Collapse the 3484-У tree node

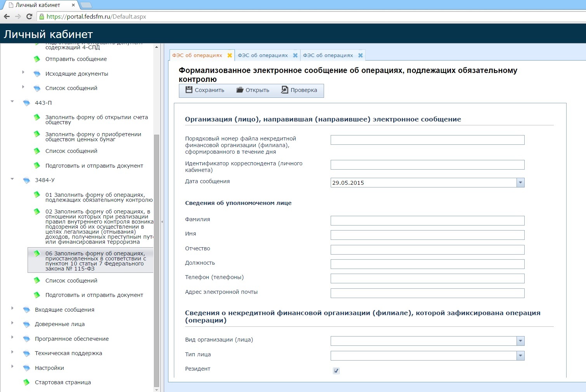click(12, 179)
